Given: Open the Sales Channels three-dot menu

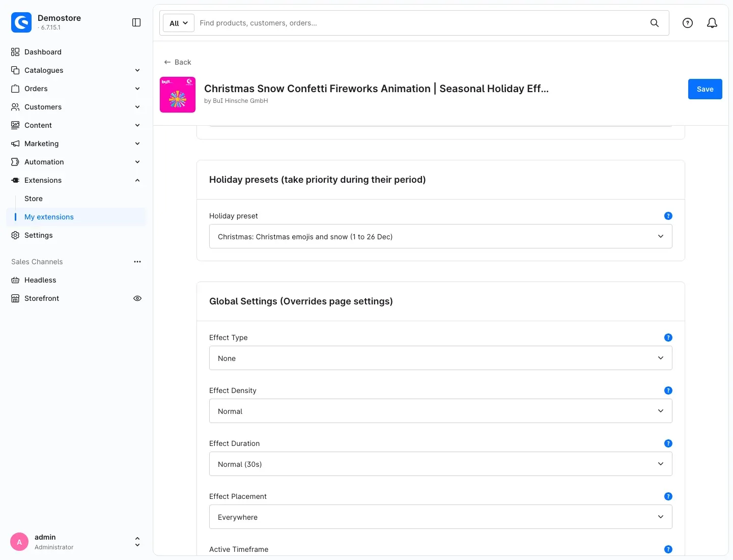Looking at the screenshot, I should [137, 262].
